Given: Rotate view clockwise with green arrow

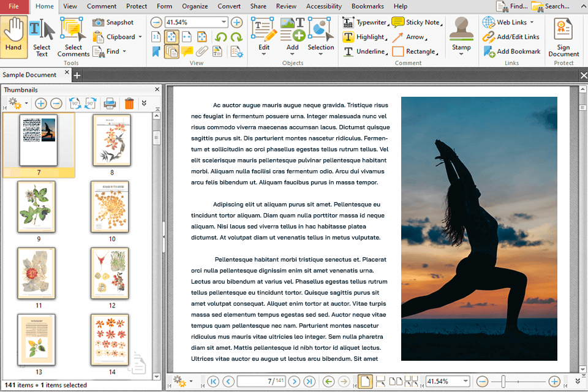Looking at the screenshot, I should (x=236, y=37).
